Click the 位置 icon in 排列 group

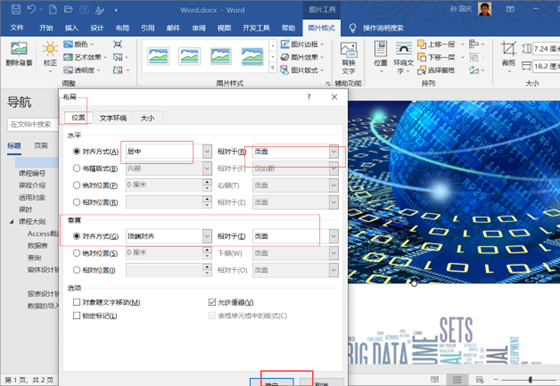point(380,49)
